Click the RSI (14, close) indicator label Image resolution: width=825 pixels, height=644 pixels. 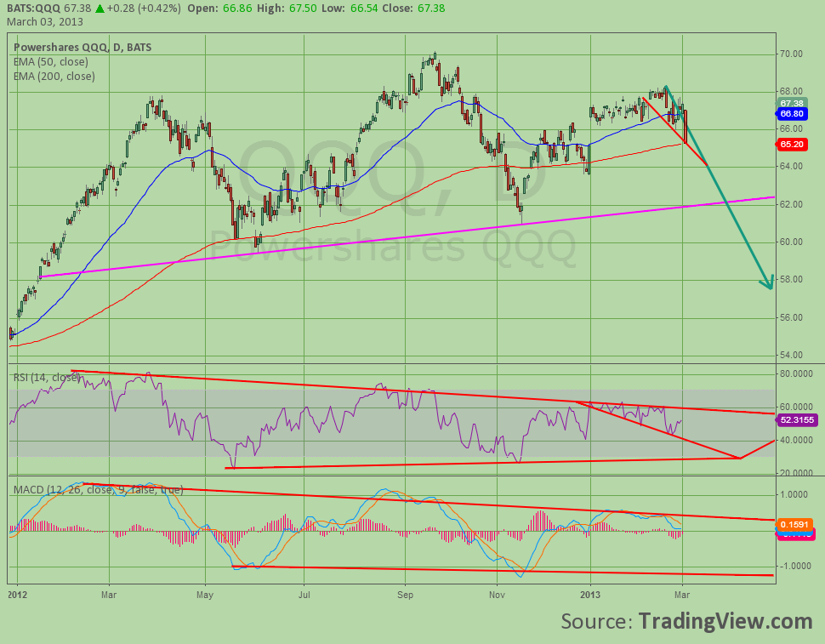click(x=46, y=377)
